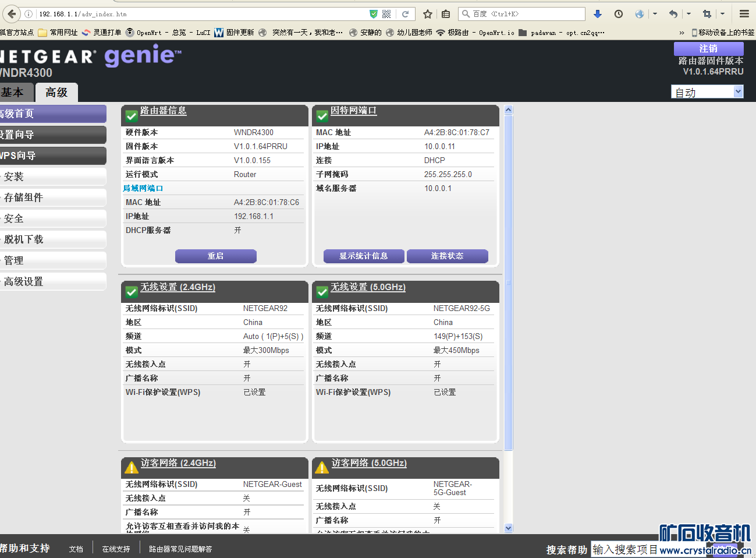Click the address bar URL field
Image resolution: width=756 pixels, height=558 pixels.
coord(198,14)
